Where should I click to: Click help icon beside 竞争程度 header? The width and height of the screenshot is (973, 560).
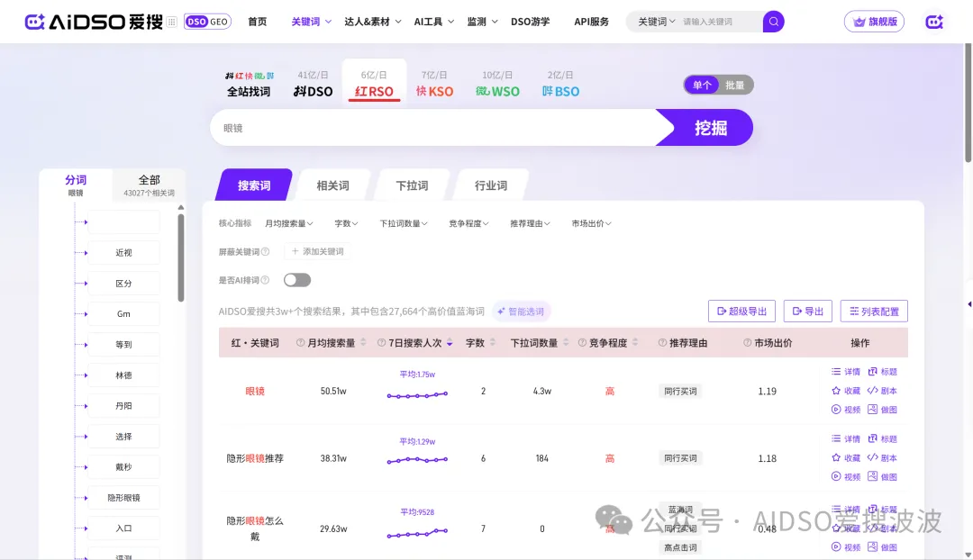pos(582,343)
